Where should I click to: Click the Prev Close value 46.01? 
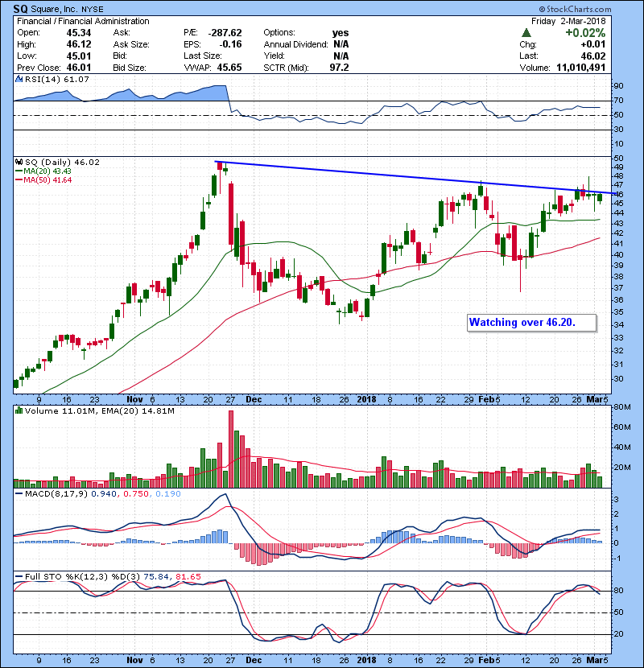click(79, 68)
